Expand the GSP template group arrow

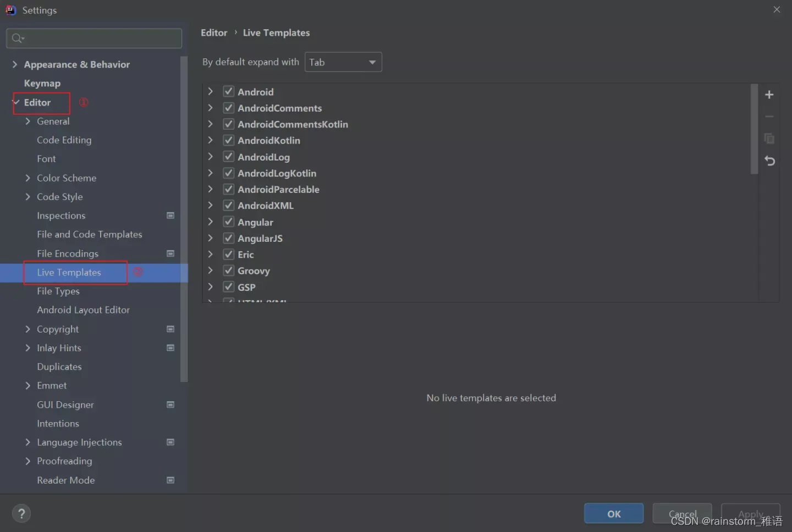(210, 286)
